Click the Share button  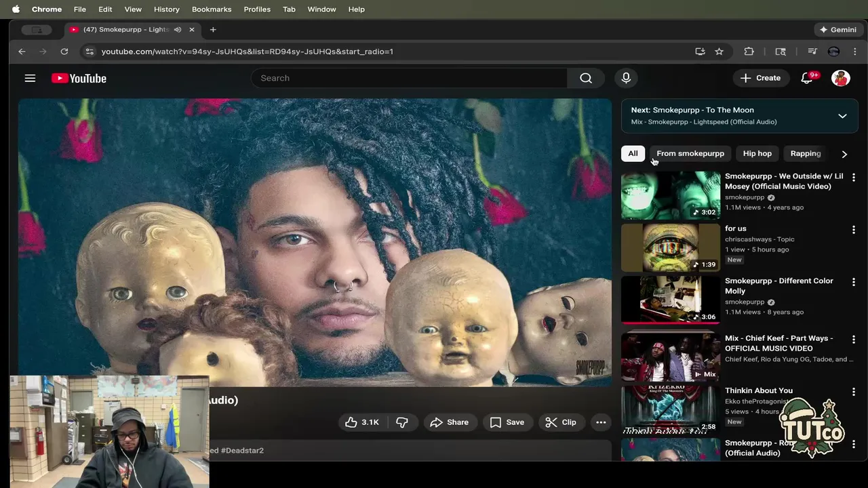(x=450, y=422)
